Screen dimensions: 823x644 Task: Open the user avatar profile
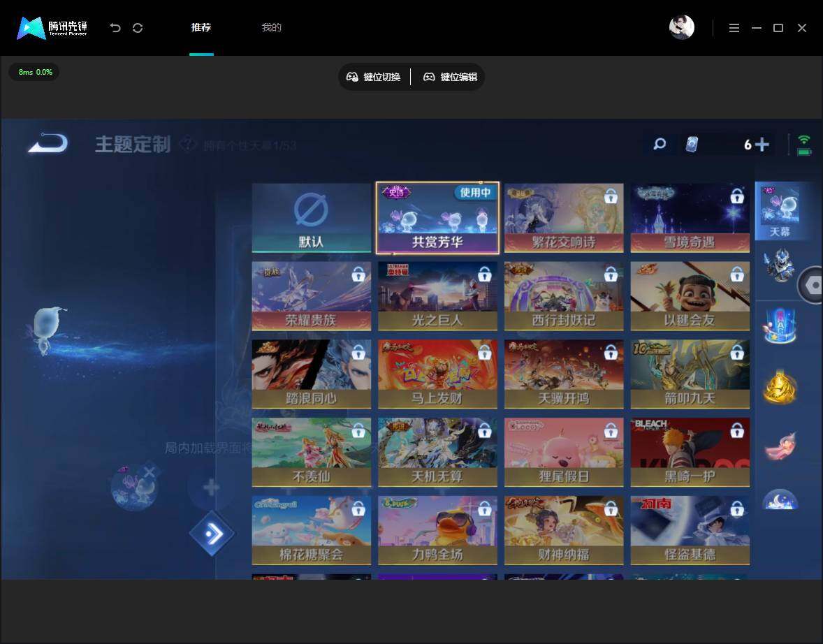[x=682, y=27]
